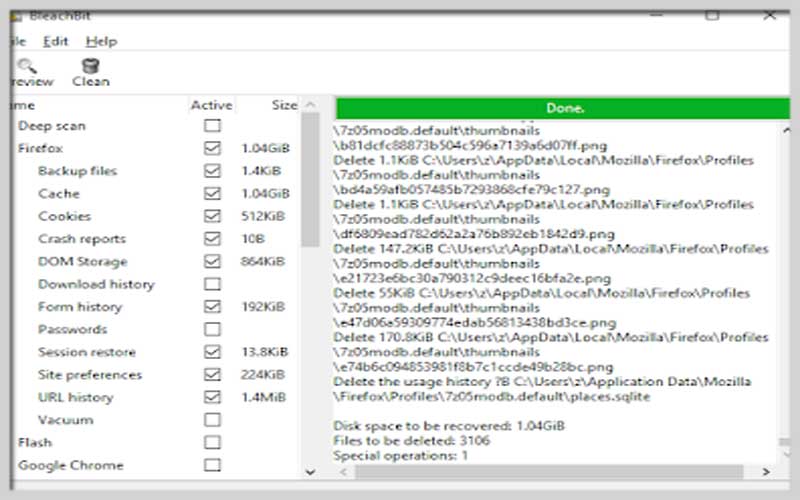Uncheck Form history checkbox
Screen dimensions: 800x500
212,306
